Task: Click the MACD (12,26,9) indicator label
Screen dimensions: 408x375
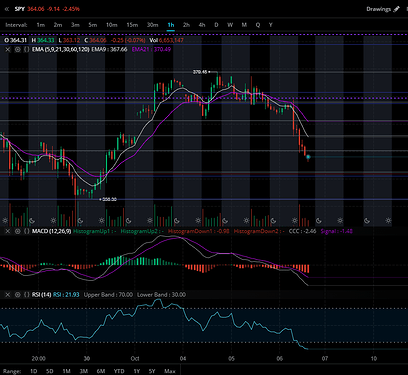Action: point(51,231)
